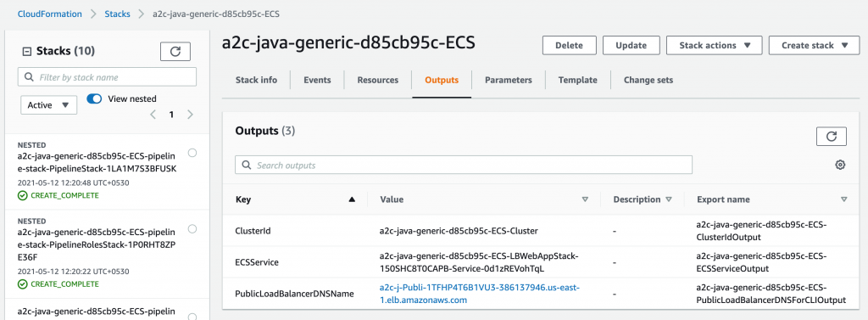
Task: Select the ECS-Cluster value cell
Action: click(x=459, y=231)
